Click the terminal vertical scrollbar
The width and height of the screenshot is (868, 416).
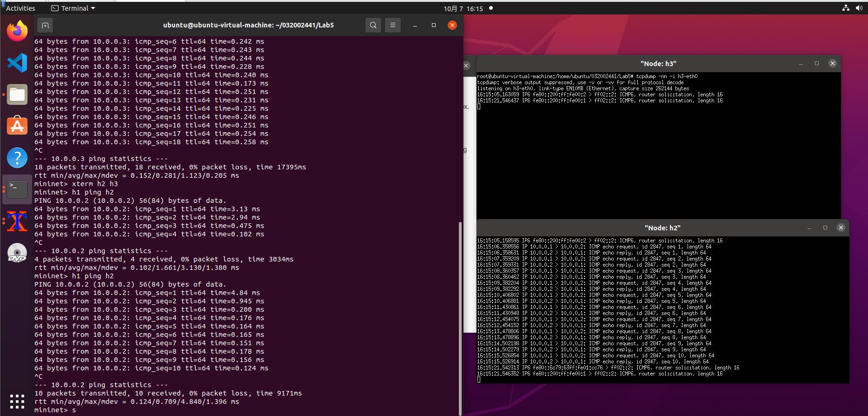[x=460, y=318]
